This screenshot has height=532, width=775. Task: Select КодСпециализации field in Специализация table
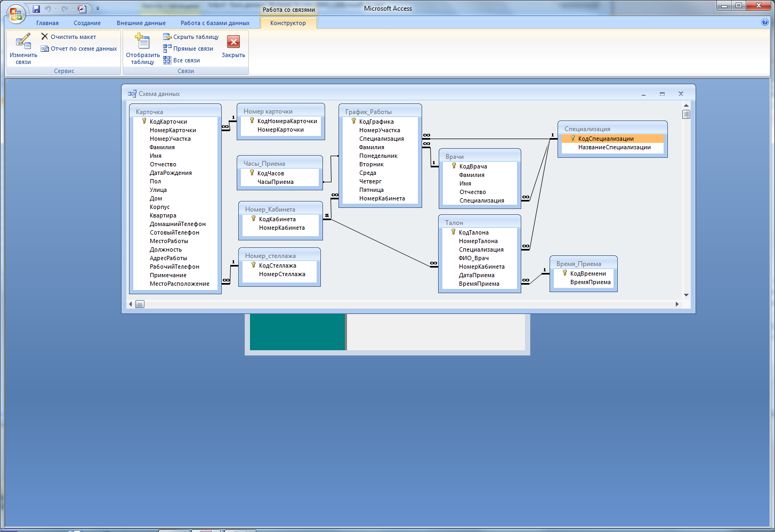(606, 139)
